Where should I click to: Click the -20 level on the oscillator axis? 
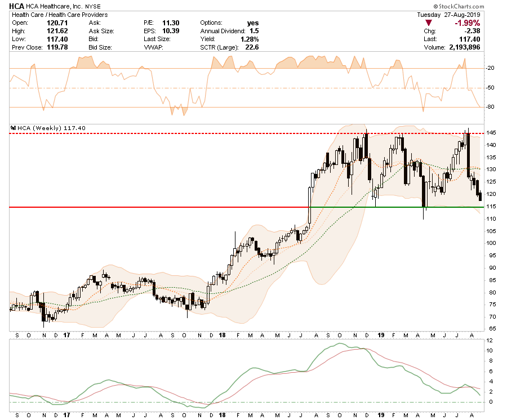click(490, 68)
